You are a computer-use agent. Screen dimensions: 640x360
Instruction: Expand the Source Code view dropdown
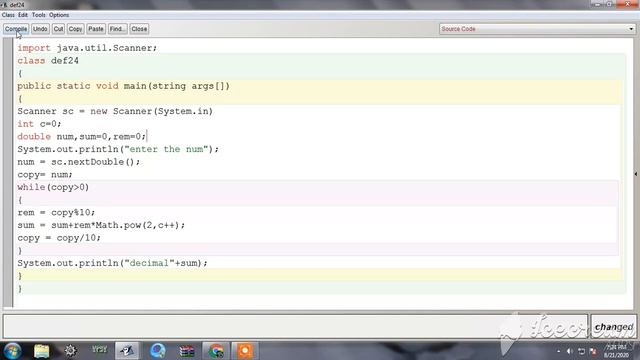pyautogui.click(x=537, y=29)
